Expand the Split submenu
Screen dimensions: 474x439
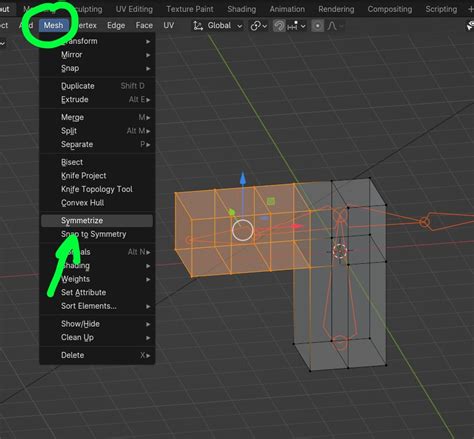coord(97,131)
